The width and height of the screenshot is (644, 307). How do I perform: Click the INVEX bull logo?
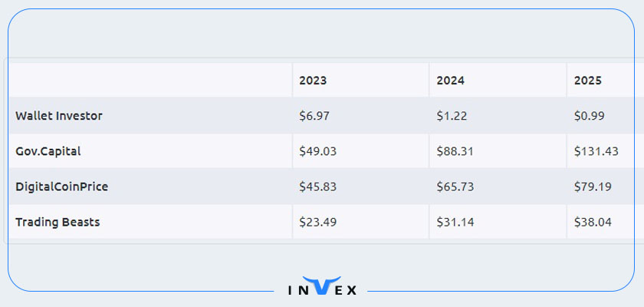tap(322, 286)
